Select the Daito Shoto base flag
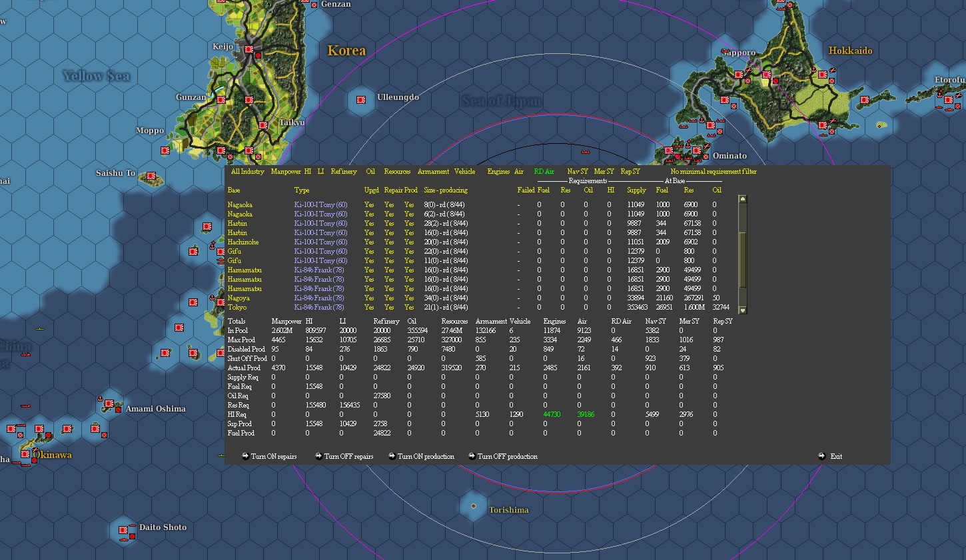Screen dimensions: 966x560 123,530
